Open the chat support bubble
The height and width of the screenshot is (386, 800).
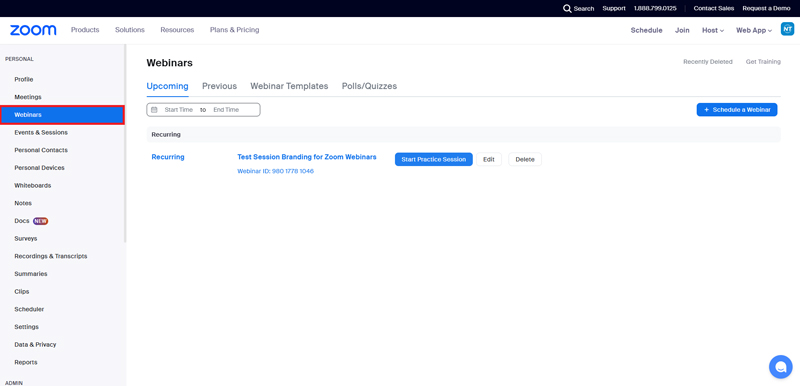[780, 367]
